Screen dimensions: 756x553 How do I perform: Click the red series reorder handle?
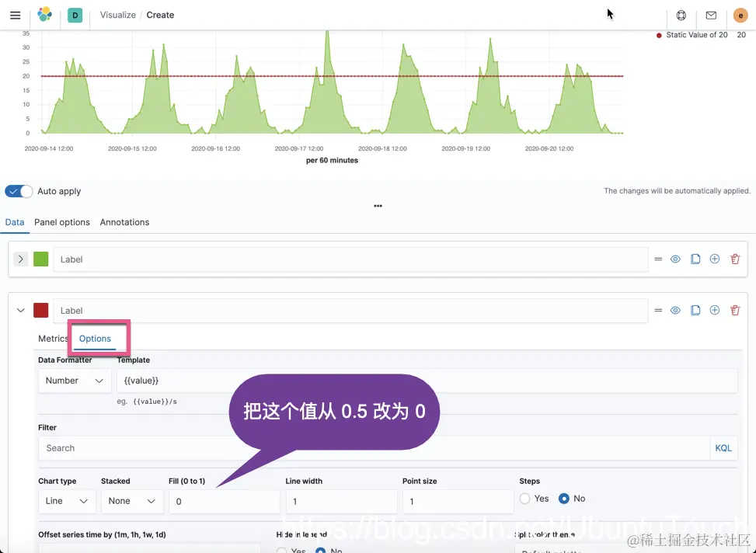click(658, 310)
